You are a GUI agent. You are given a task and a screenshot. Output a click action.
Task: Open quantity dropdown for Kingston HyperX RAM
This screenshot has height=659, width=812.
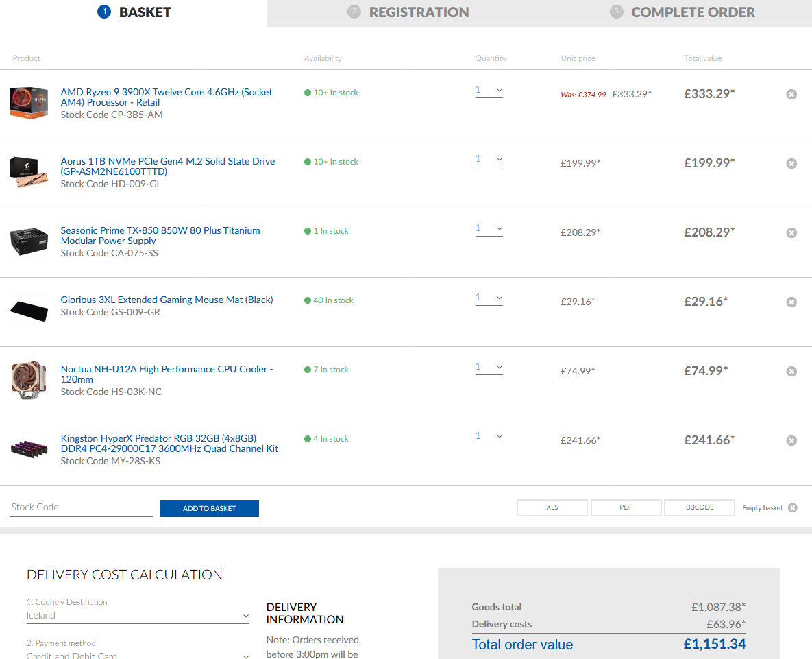[x=489, y=437]
